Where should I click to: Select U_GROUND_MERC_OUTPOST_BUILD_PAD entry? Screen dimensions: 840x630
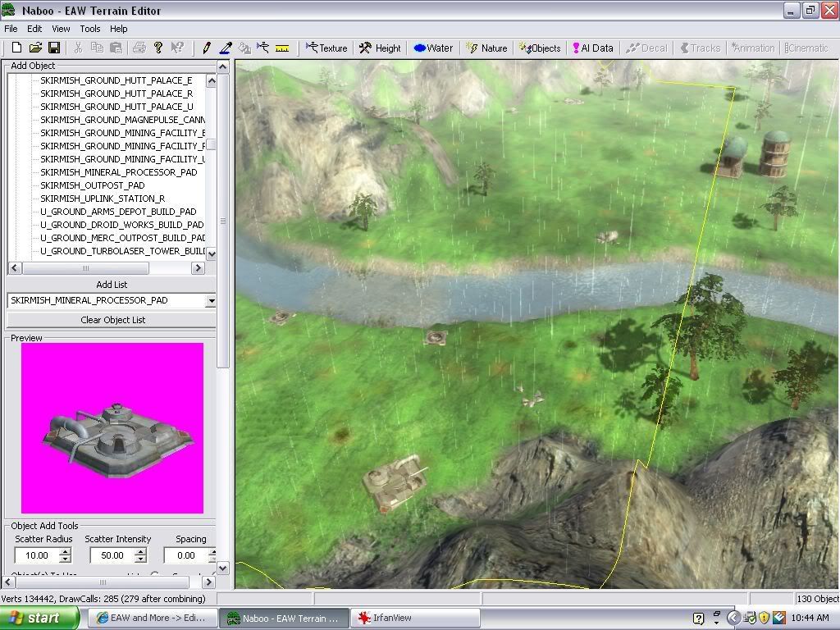point(122,238)
